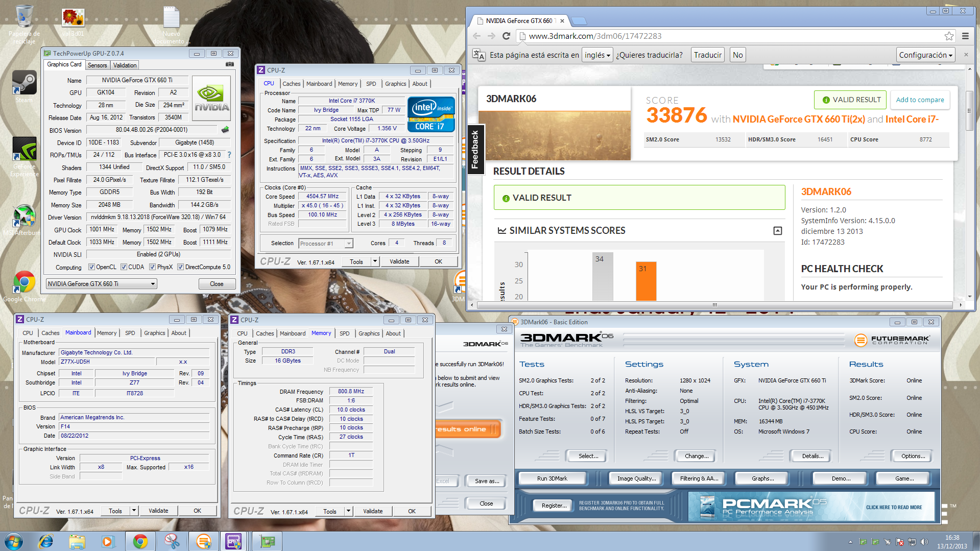
Task: Click the Futuremark logo in 3DMark06
Action: point(892,340)
